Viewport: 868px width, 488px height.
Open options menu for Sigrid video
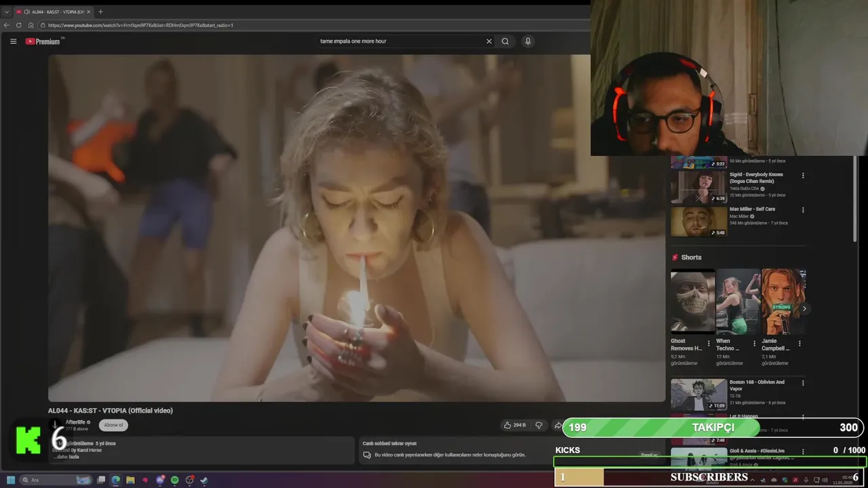[803, 176]
